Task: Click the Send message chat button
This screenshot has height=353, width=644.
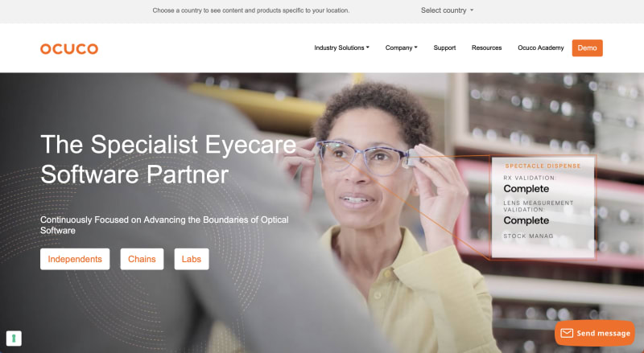Action: (595, 333)
